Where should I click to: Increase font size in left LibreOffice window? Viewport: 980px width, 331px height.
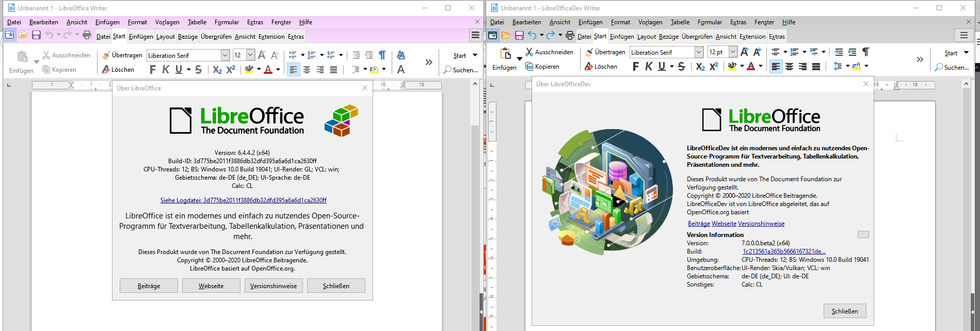coord(262,55)
